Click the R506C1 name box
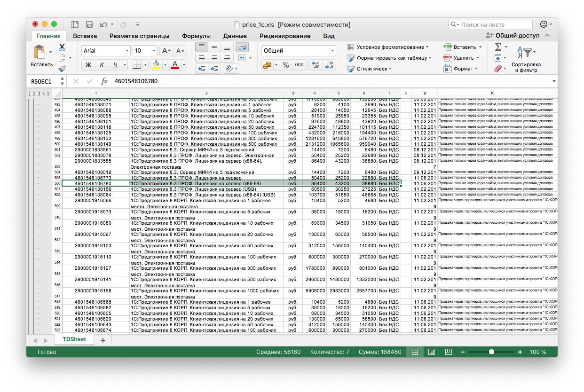 coord(41,81)
